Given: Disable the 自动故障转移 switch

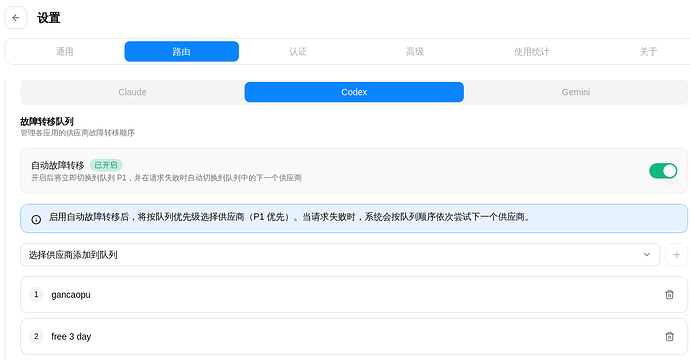Looking at the screenshot, I should (663, 171).
